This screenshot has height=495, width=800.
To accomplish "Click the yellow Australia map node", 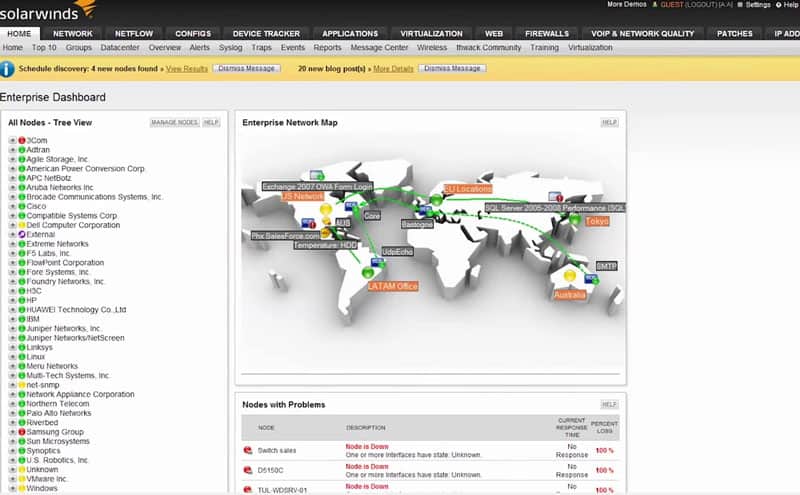I will pos(569,276).
